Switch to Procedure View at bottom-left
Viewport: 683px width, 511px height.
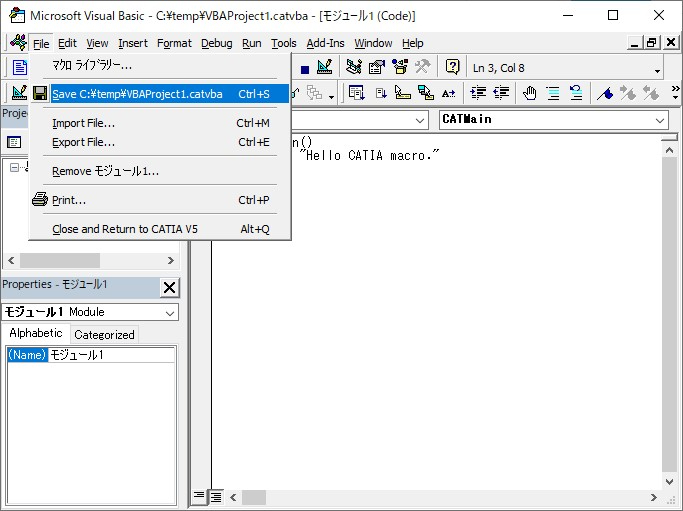pyautogui.click(x=199, y=496)
